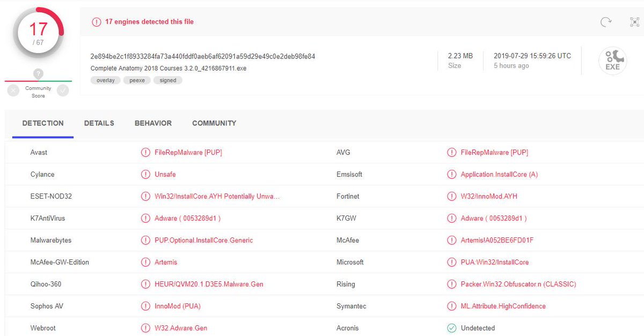Click the community score downvote X icon
This screenshot has height=336, width=644.
[x=13, y=91]
